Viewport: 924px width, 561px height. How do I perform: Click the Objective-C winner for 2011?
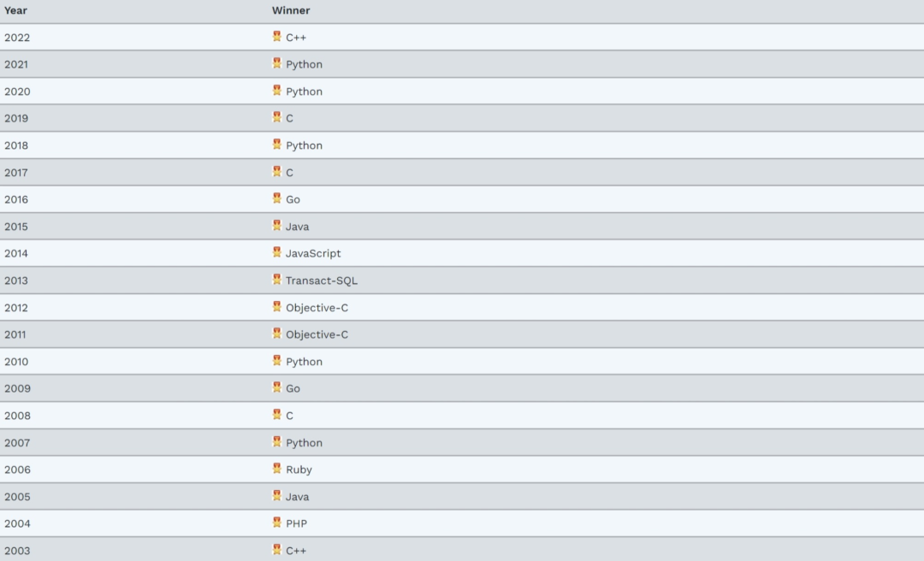coord(317,334)
